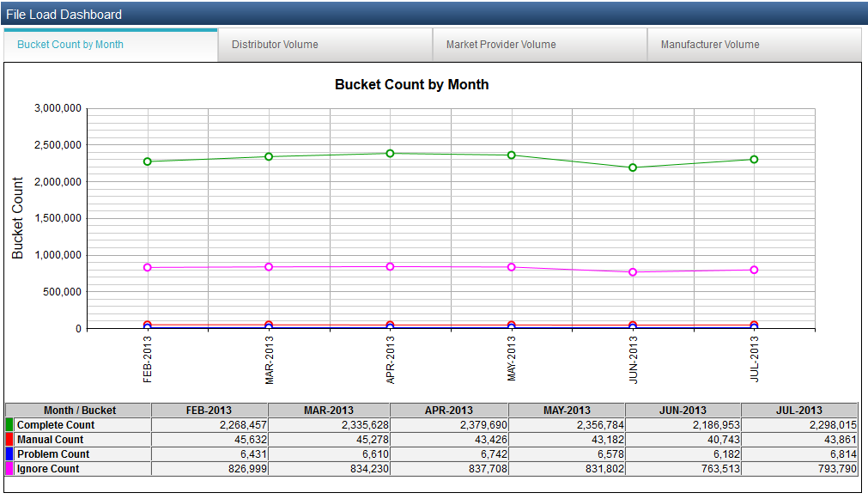The width and height of the screenshot is (868, 499).
Task: Click the 43,861 Manual Count cell
Action: [799, 439]
